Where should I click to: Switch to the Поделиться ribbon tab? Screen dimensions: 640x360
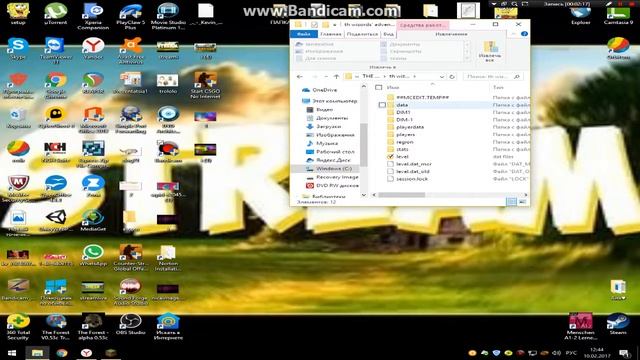[x=362, y=34]
